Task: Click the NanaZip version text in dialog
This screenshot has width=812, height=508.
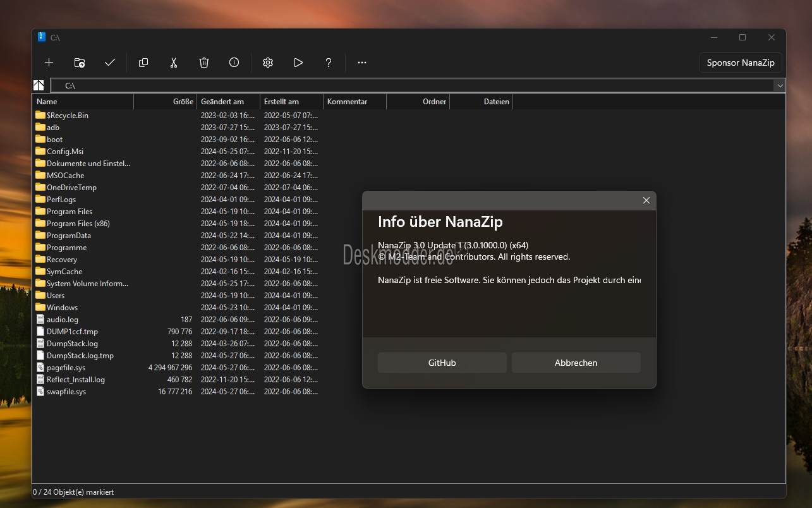Action: click(x=453, y=245)
